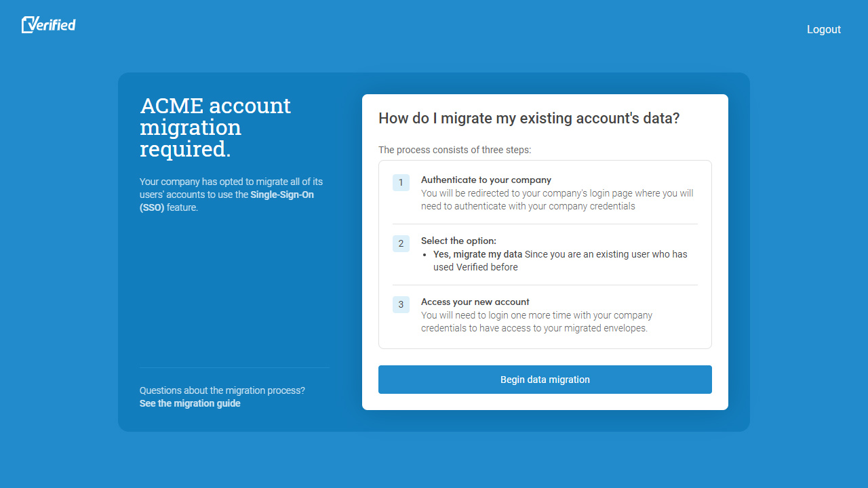Click the Verified logo icon

48,25
